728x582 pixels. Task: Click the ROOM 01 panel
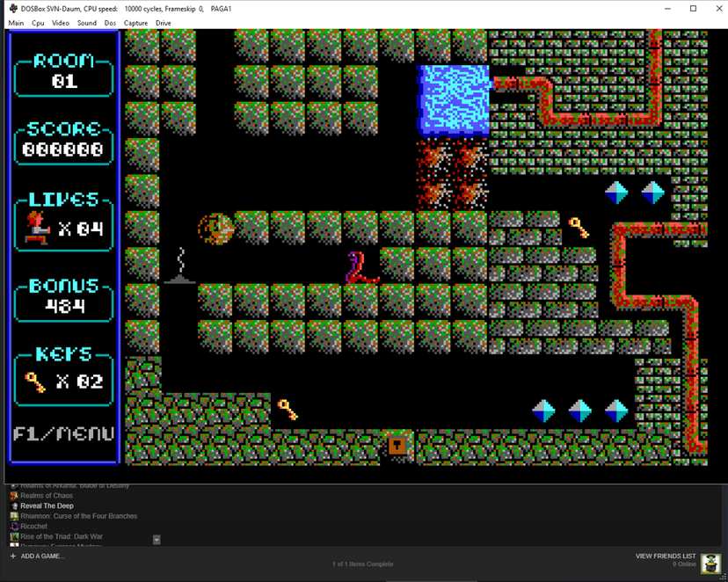(x=64, y=74)
